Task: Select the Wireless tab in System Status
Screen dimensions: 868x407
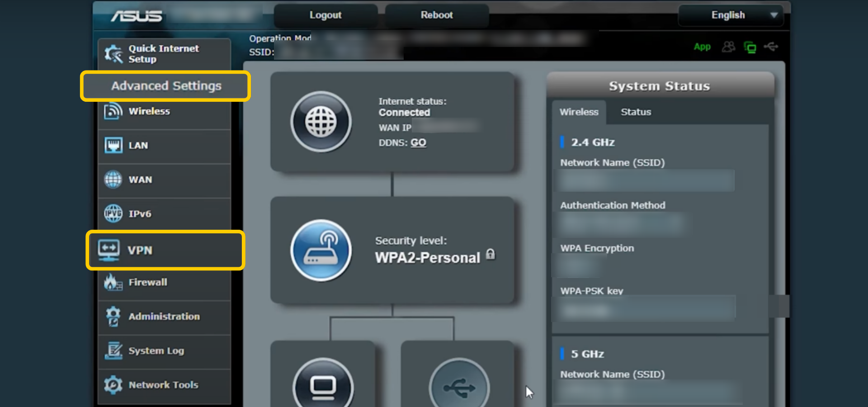Action: pyautogui.click(x=579, y=112)
